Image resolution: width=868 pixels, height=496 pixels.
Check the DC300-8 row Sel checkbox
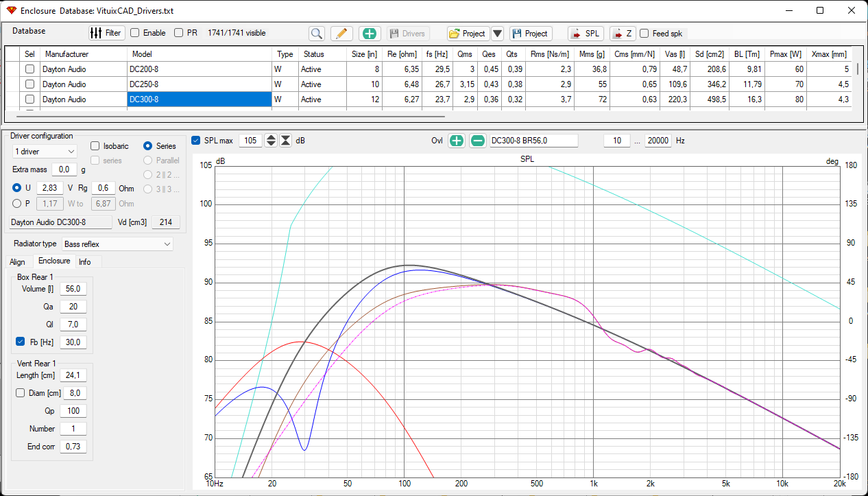[x=29, y=99]
